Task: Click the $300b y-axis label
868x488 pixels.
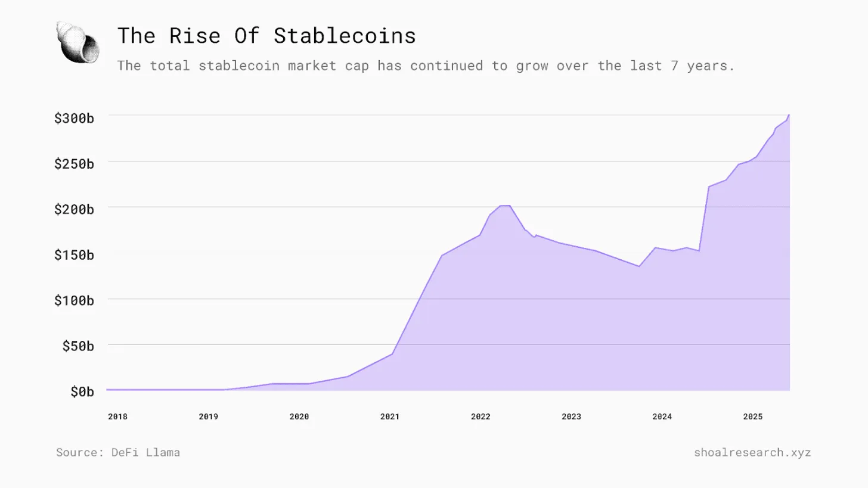Action: click(74, 118)
